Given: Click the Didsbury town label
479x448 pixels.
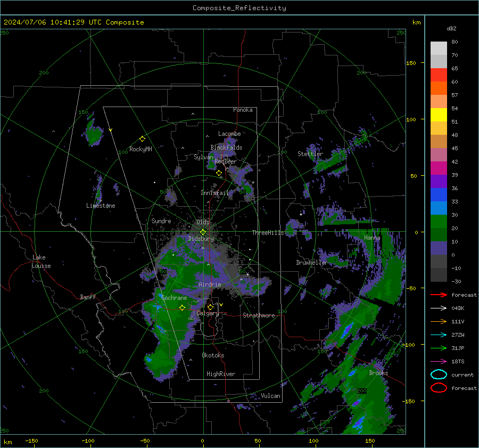Looking at the screenshot, I should pos(201,239).
